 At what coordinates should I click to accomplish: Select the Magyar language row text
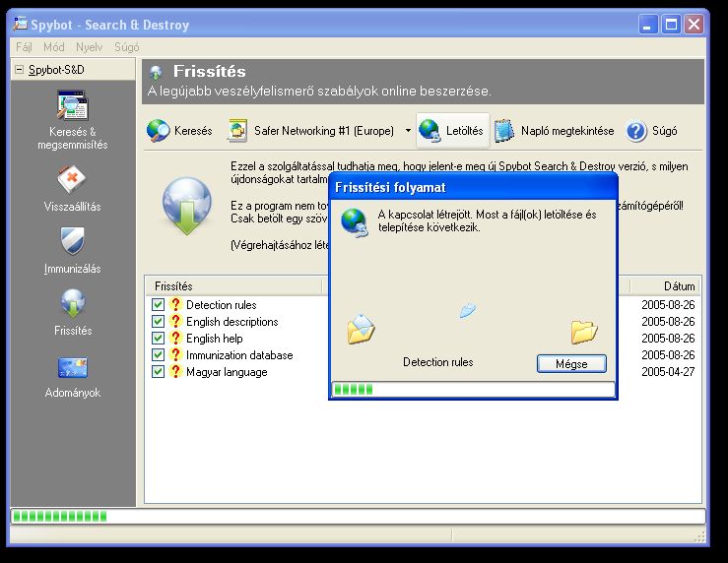pos(227,371)
